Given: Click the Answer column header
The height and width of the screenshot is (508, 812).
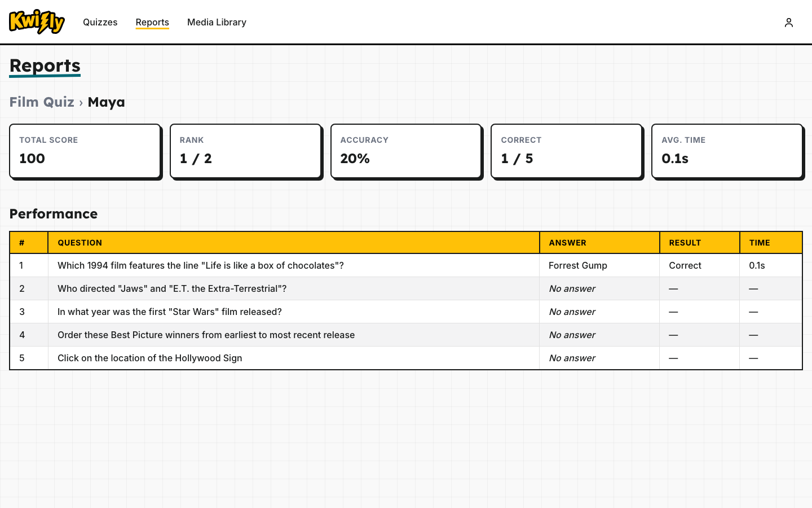Looking at the screenshot, I should [599, 243].
